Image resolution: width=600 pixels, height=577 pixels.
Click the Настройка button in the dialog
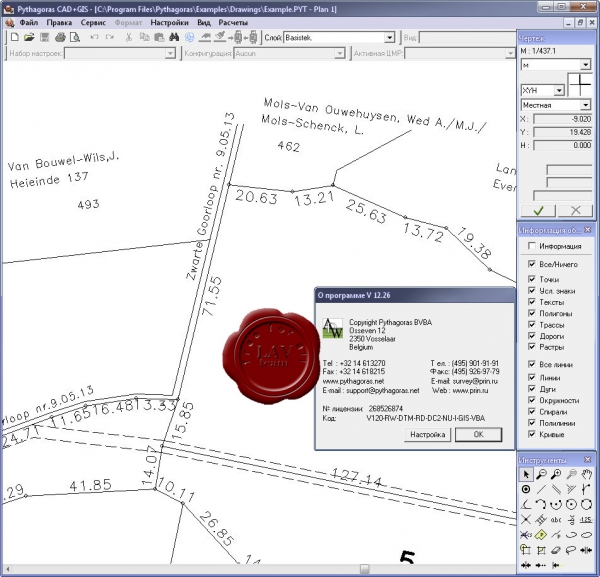(427, 434)
